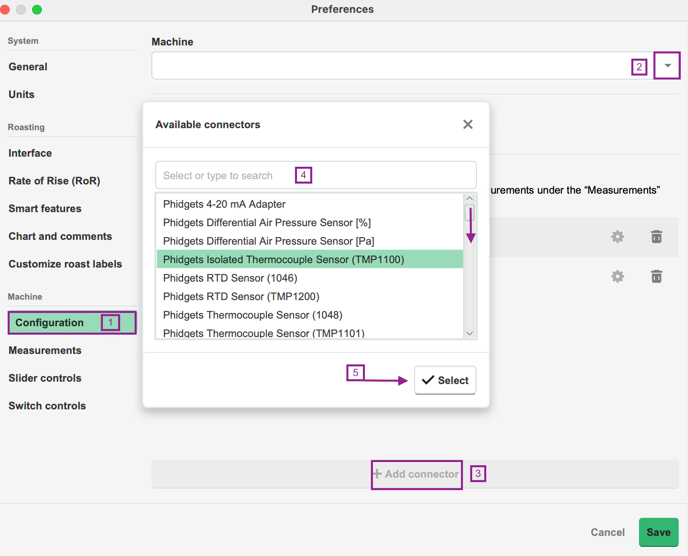Click the Add connector button
The image size is (688, 556).
(416, 474)
